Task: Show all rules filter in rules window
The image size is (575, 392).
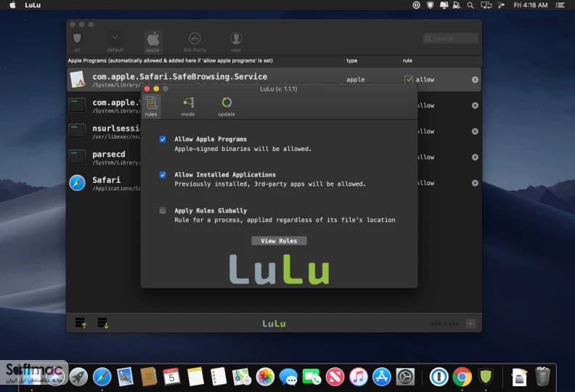Action: coord(77,42)
